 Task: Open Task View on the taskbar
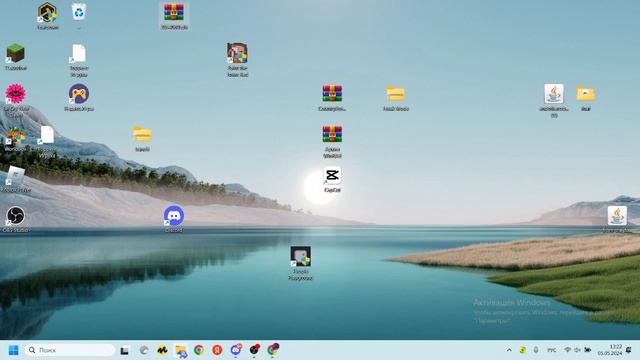click(124, 350)
